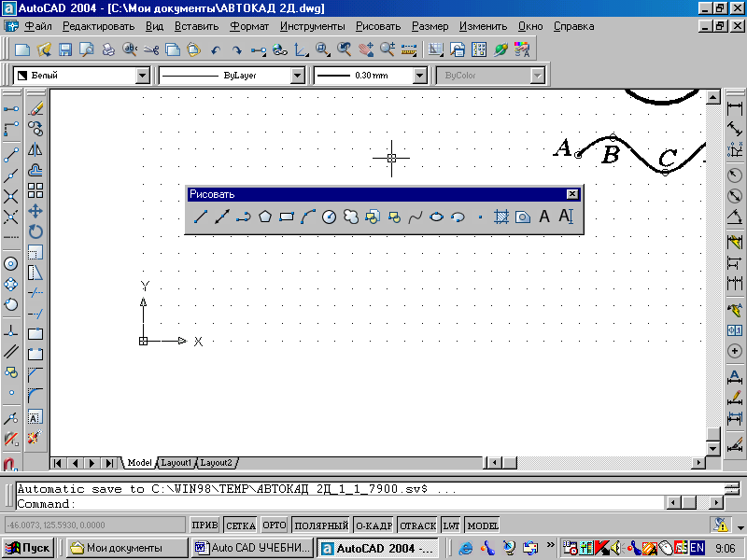
Task: Select the Circle tool in Рисовать toolbar
Action: [330, 217]
